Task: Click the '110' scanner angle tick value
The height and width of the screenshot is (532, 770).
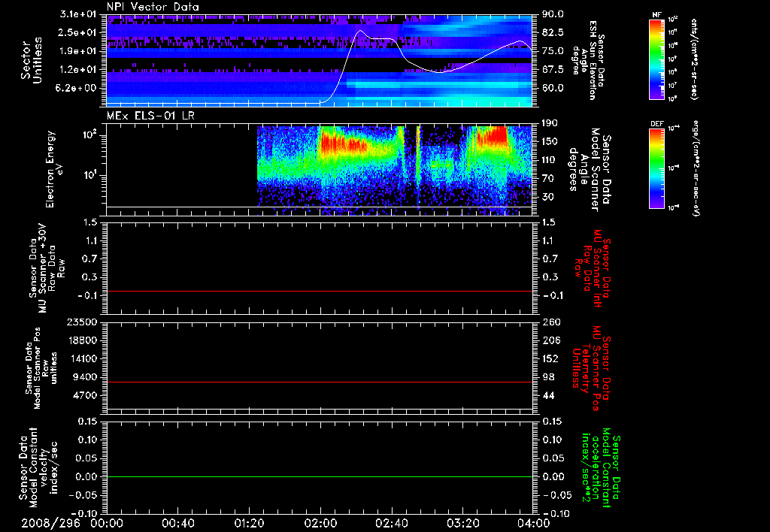Action: pyautogui.click(x=550, y=160)
